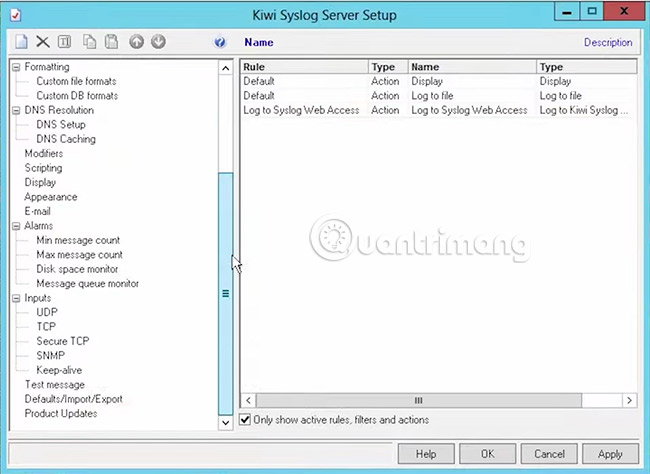Click the second Name column header

pos(472,67)
